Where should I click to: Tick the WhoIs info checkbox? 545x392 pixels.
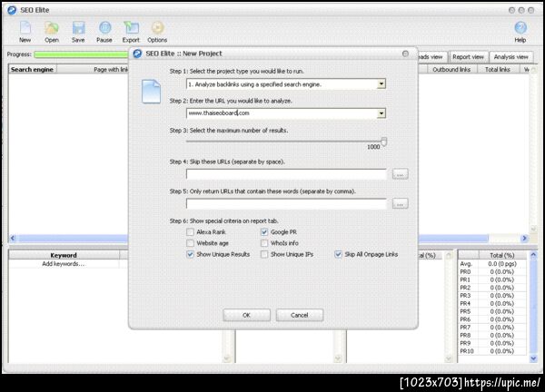coord(264,243)
